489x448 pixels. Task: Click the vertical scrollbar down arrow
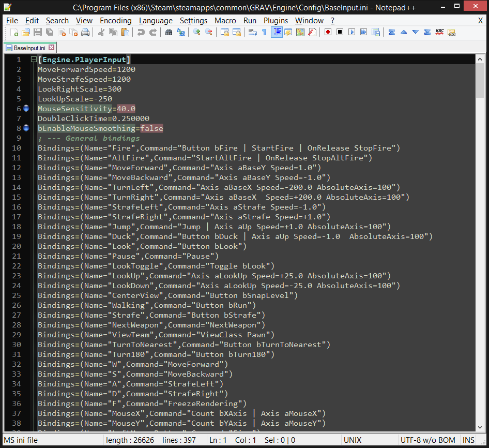[x=480, y=427]
